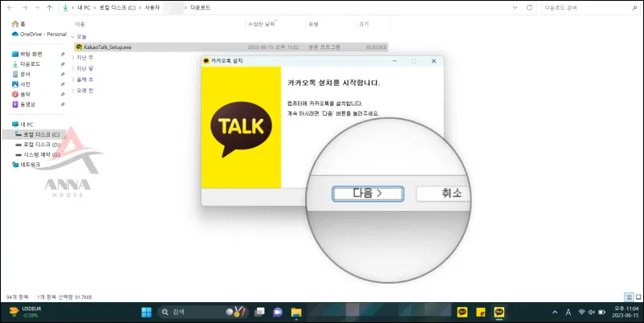Image resolution: width=644 pixels, height=323 pixels.
Task: Click the IME language indicator A
Action: pos(568,313)
